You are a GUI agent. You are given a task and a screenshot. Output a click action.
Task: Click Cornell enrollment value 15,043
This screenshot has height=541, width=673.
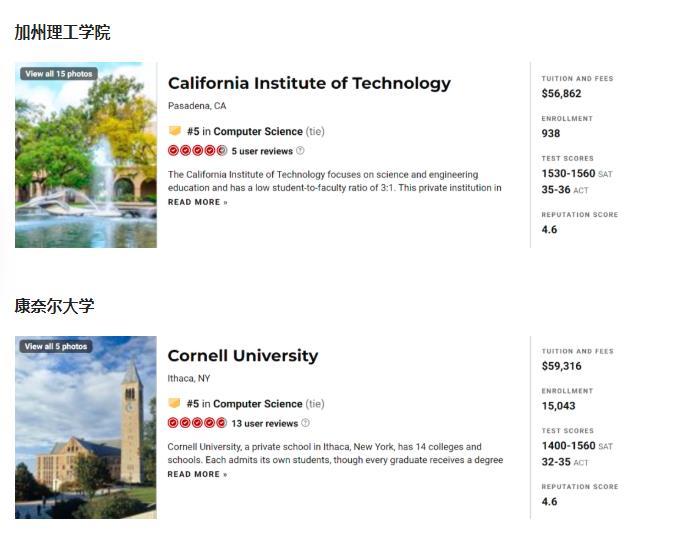pos(558,406)
